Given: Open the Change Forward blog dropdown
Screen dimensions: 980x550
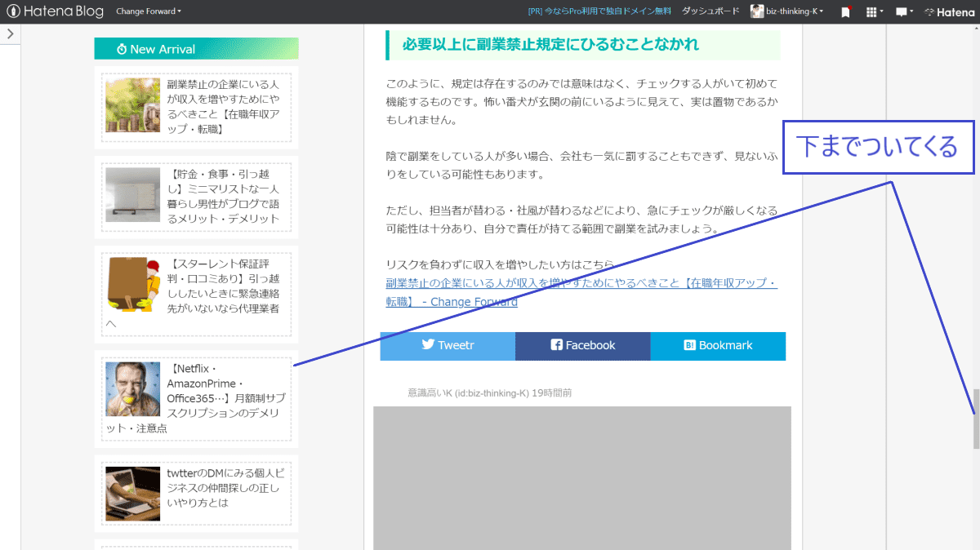Looking at the screenshot, I should (149, 11).
